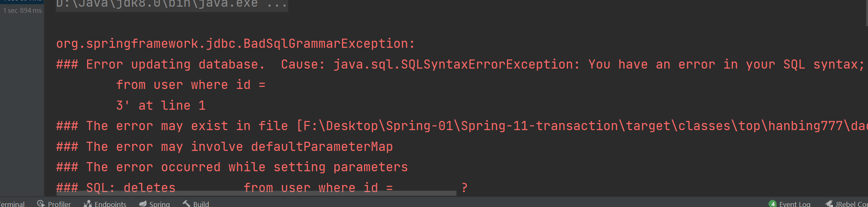The height and width of the screenshot is (207, 868).
Task: Click the green Event Log notification badge
Action: click(x=773, y=204)
